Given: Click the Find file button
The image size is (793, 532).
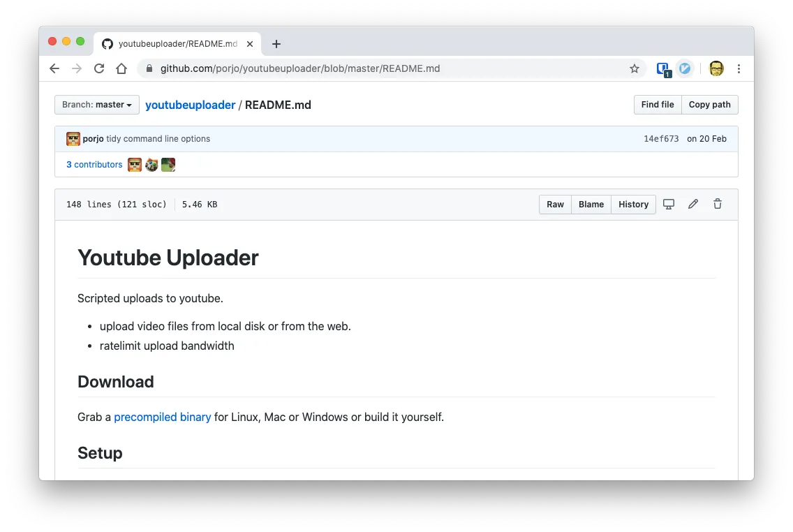Looking at the screenshot, I should (658, 105).
